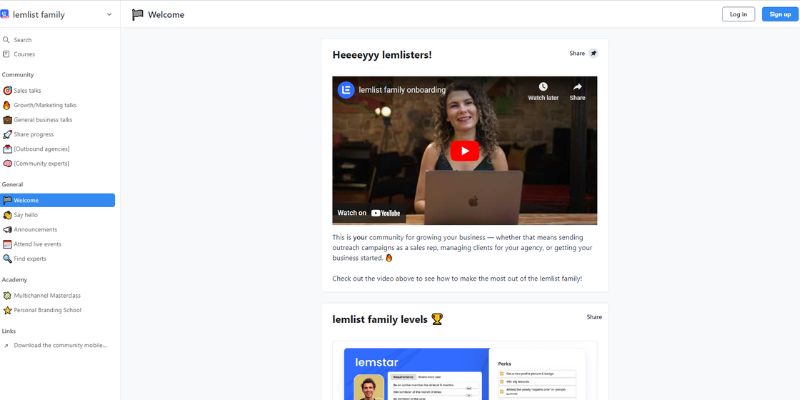Viewport: 800px width, 400px height.
Task: Share the lemlist family levels post
Action: click(594, 317)
